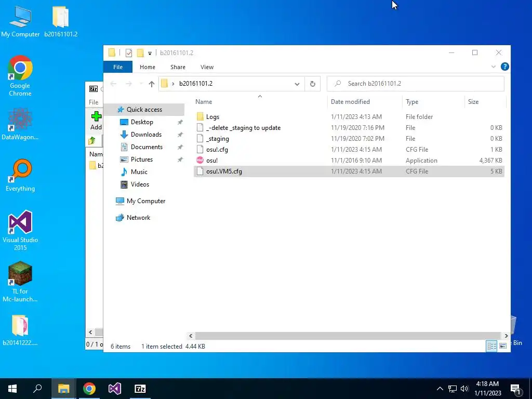Expand path chevron before b20161101.2
This screenshot has height=399, width=532.
coord(173,84)
